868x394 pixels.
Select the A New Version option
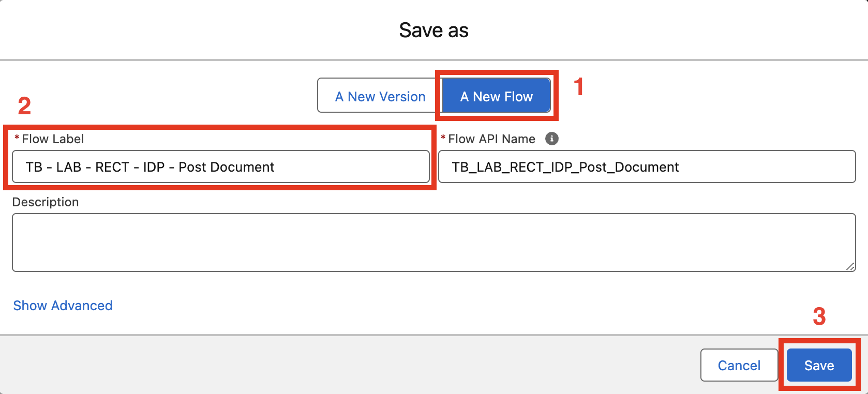coord(380,96)
